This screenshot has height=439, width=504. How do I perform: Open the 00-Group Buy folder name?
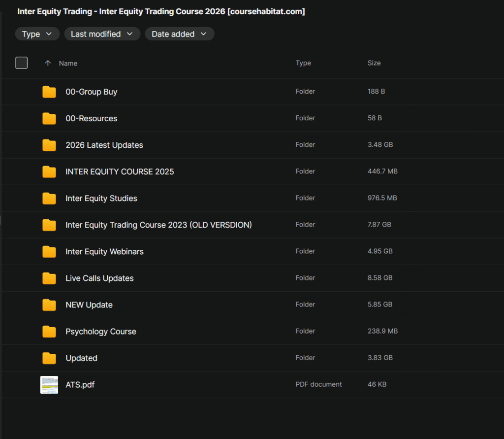[x=91, y=92]
